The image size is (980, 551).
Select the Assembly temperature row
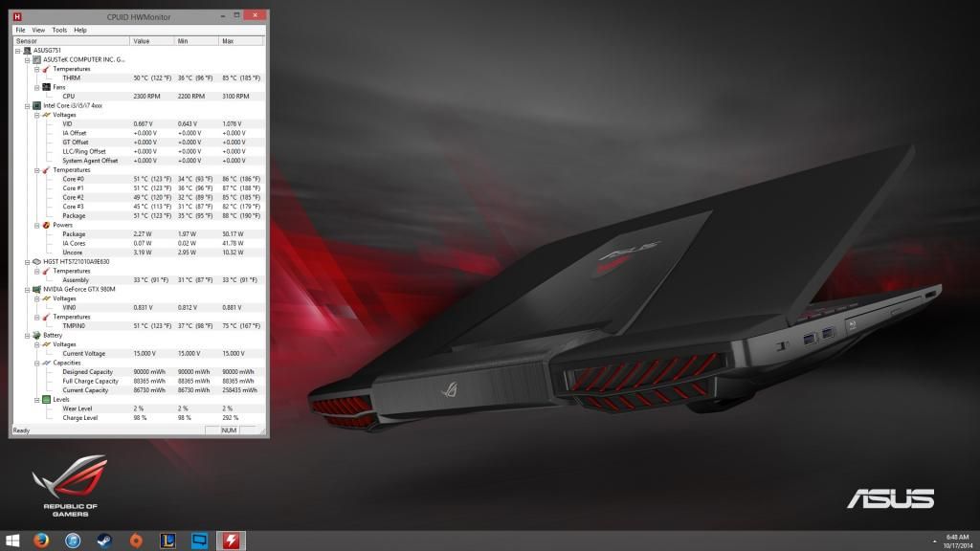click(x=138, y=280)
